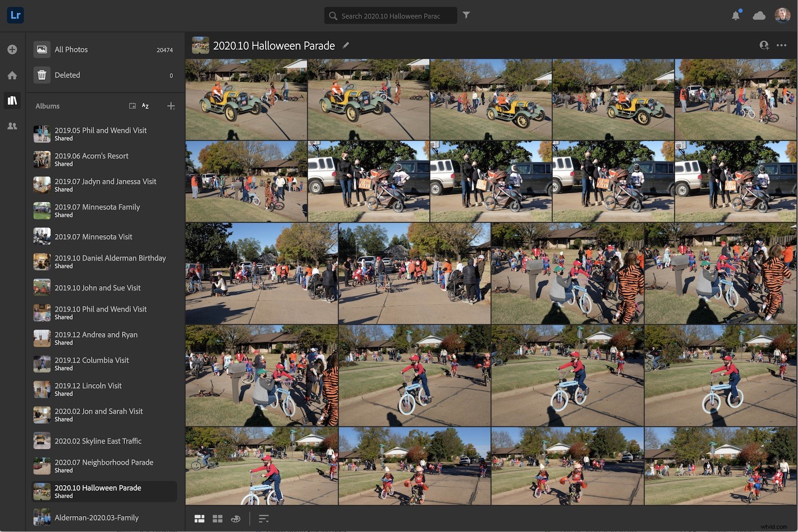Open the three-dot album options menu
The width and height of the screenshot is (798, 532).
(782, 46)
